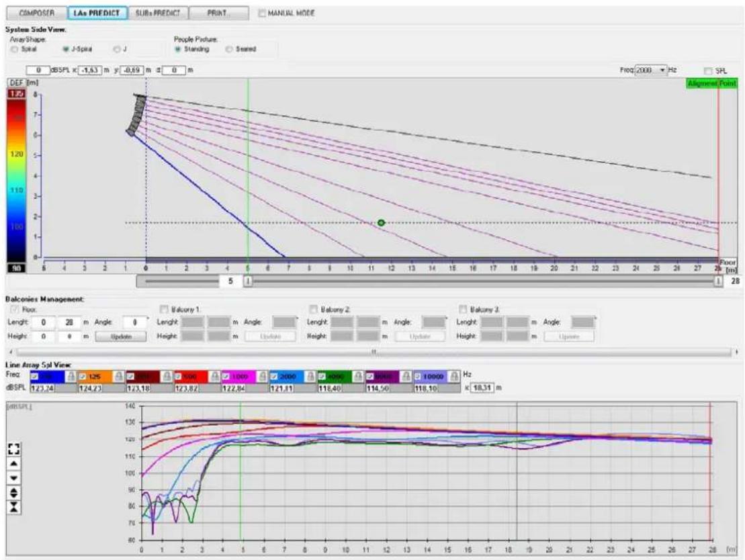The width and height of the screenshot is (745, 560).
Task: Select the green listener point marker
Action: [381, 223]
